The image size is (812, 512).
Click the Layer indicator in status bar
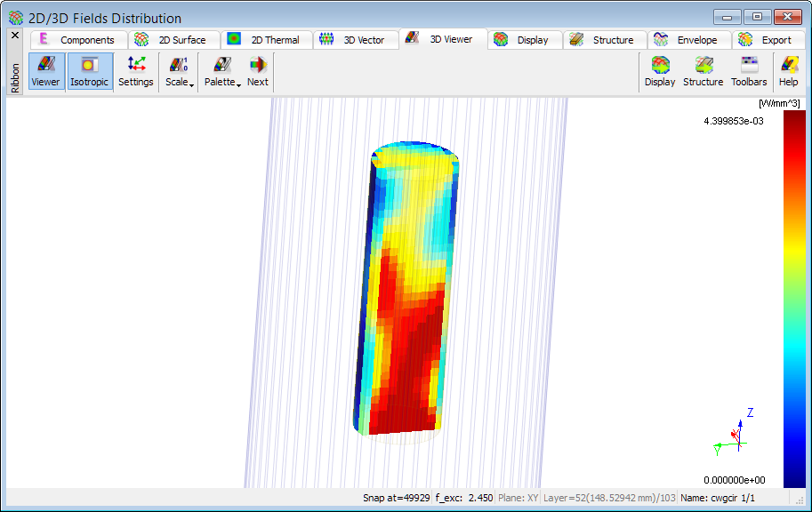609,499
